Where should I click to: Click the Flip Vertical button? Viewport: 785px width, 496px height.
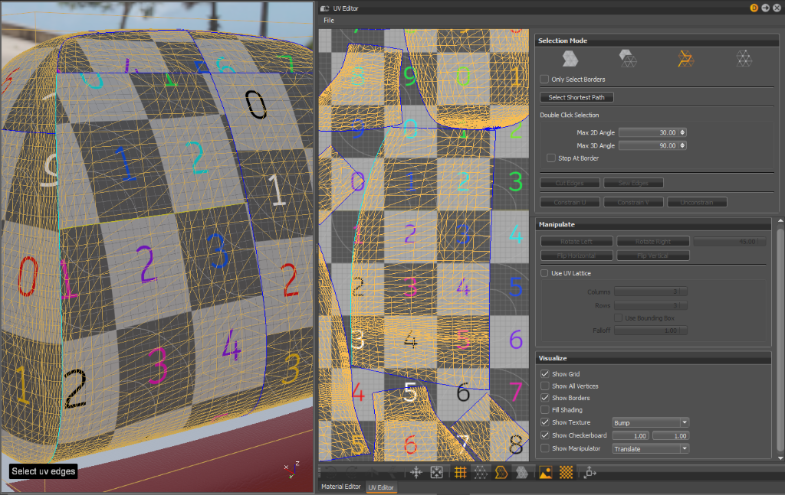click(x=653, y=256)
